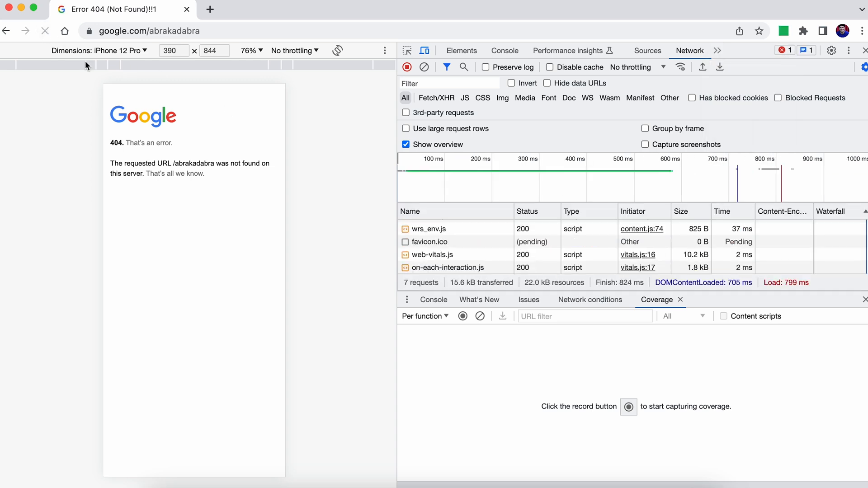Enable Capture screenshots
The height and width of the screenshot is (488, 868).
pyautogui.click(x=645, y=145)
